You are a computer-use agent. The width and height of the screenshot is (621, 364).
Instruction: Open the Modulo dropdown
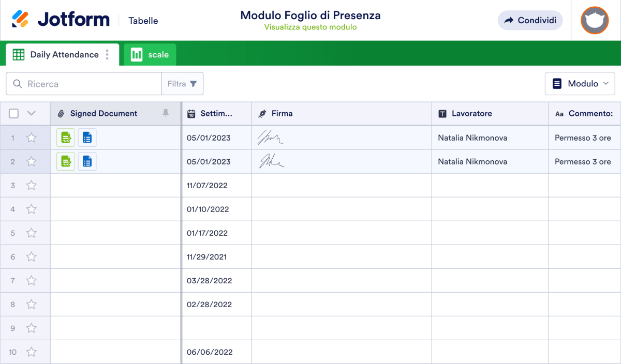pos(580,83)
